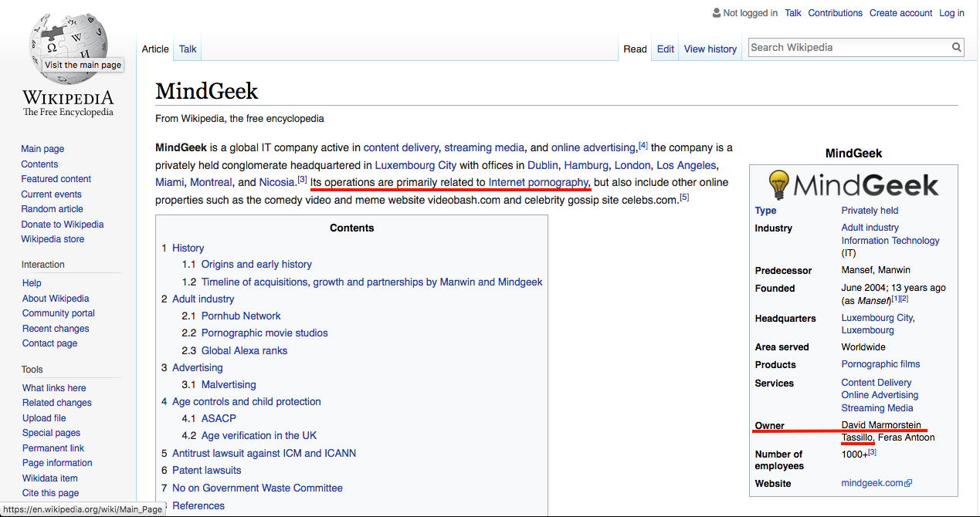Jump to the Pornhub Network section
Viewport: 980px width, 517px height.
point(241,316)
